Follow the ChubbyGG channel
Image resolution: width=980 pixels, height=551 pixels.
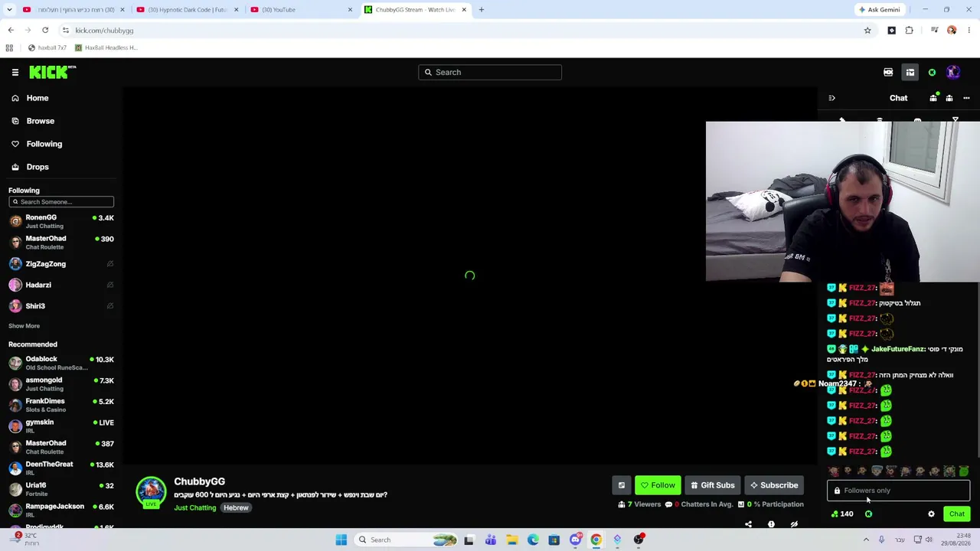[x=658, y=485]
